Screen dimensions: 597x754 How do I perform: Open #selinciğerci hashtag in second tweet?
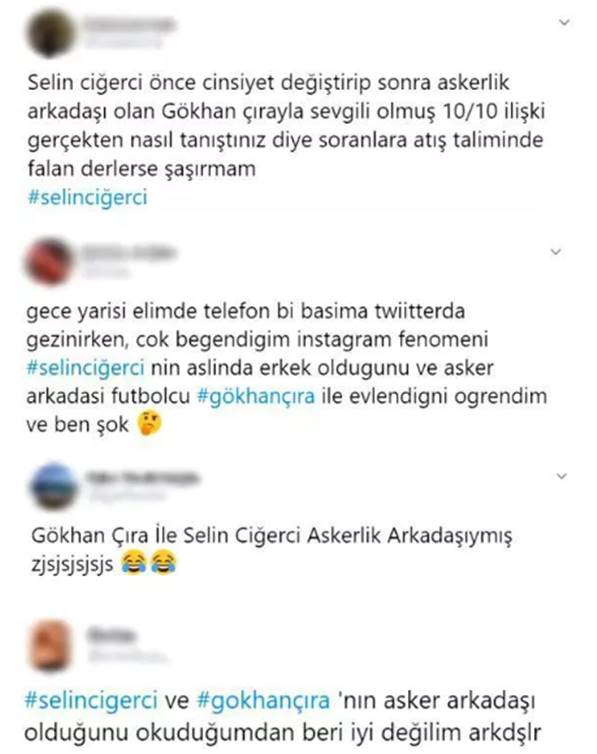click(x=86, y=368)
